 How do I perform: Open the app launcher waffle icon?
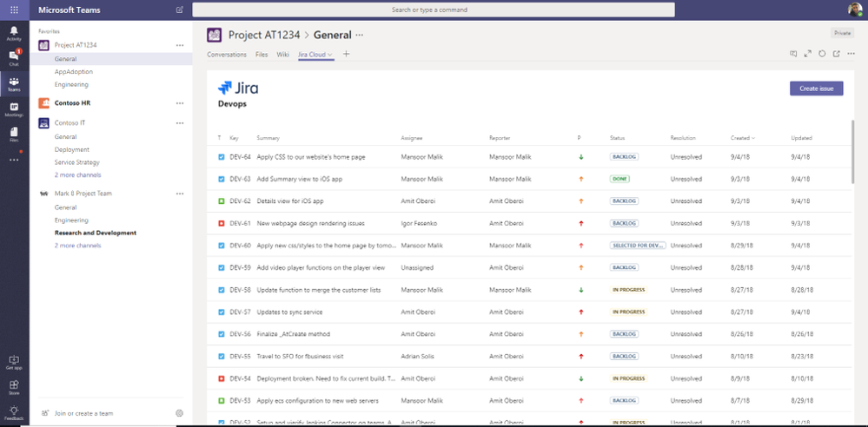click(x=15, y=10)
